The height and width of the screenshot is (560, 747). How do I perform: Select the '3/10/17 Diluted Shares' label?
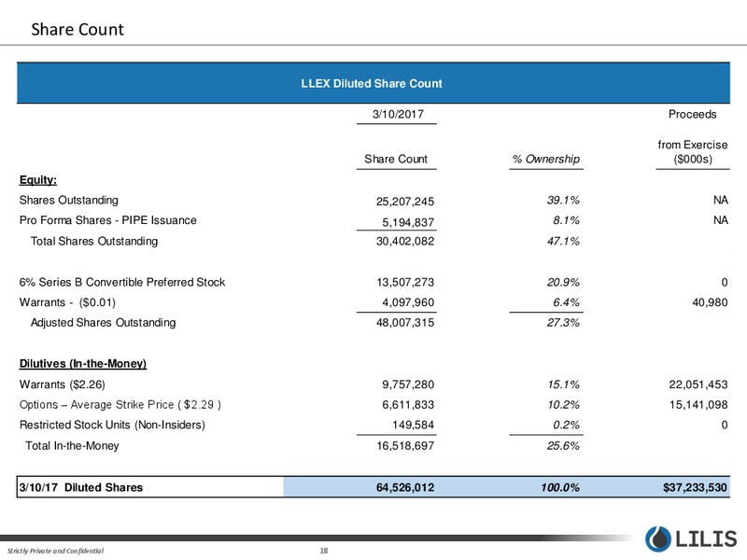80,487
